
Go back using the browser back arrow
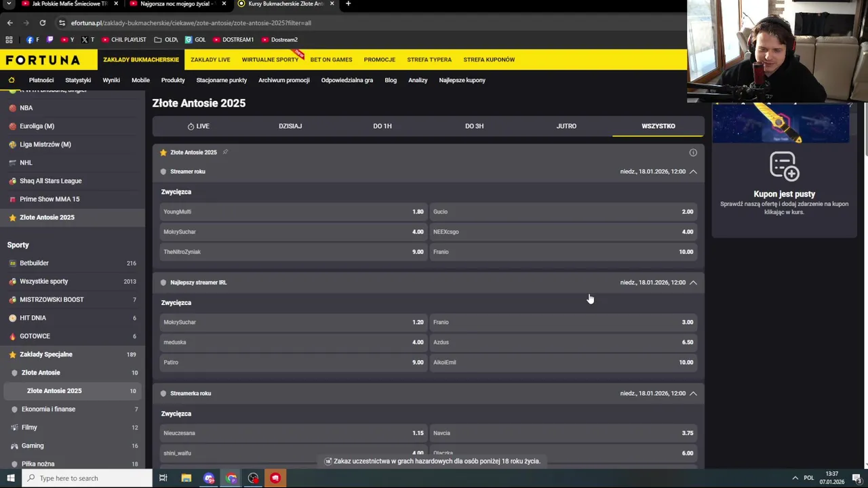tap(9, 22)
